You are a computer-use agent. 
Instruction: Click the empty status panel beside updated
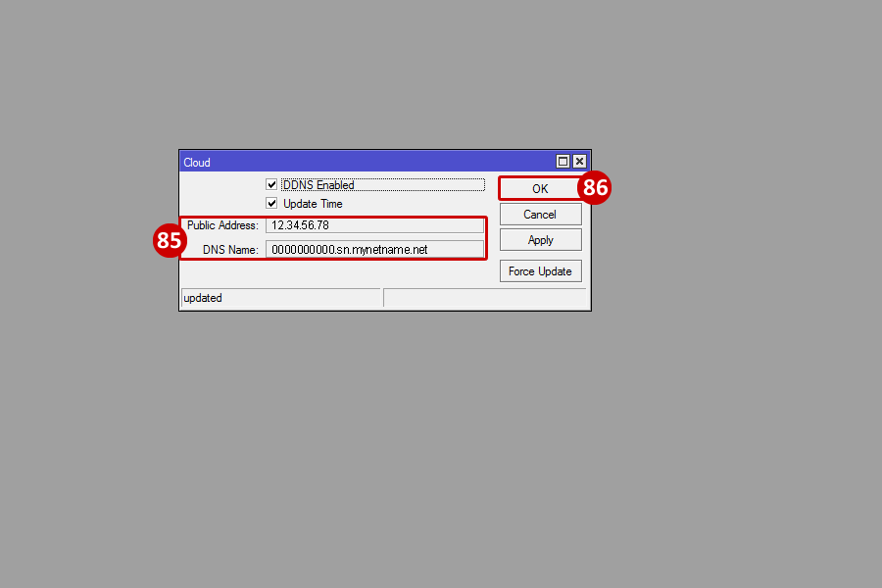[x=485, y=298]
